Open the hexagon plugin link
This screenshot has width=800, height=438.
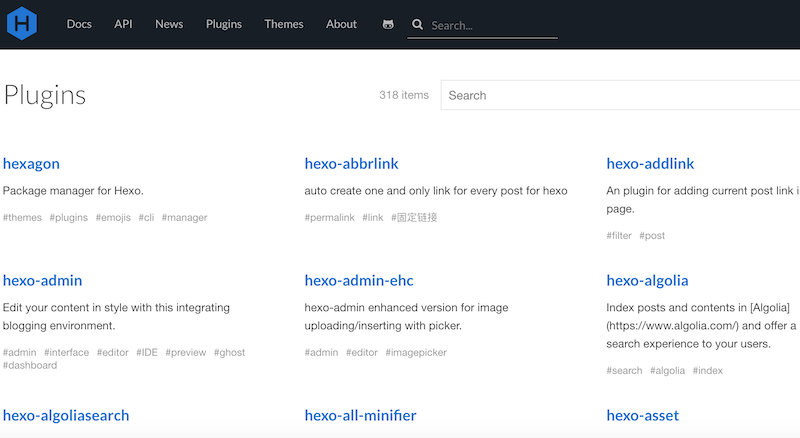pos(31,164)
